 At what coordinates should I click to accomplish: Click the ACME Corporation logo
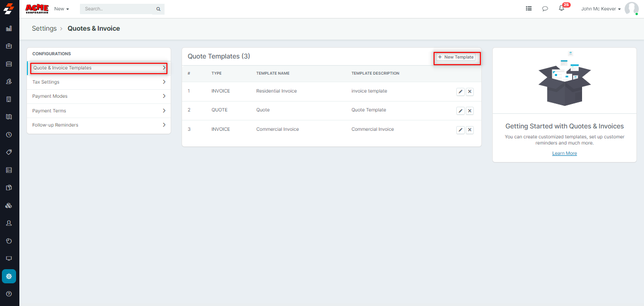[x=37, y=8]
